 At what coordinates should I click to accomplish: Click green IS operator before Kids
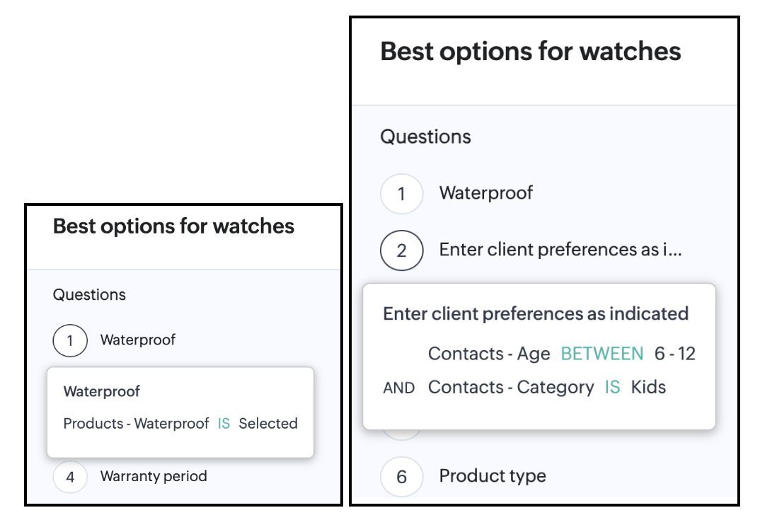click(x=612, y=388)
